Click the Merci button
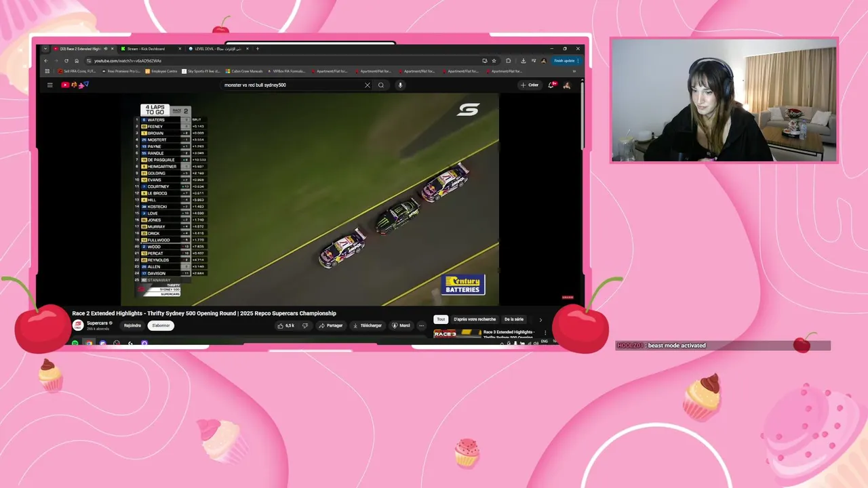The height and width of the screenshot is (488, 868). pyautogui.click(x=401, y=325)
